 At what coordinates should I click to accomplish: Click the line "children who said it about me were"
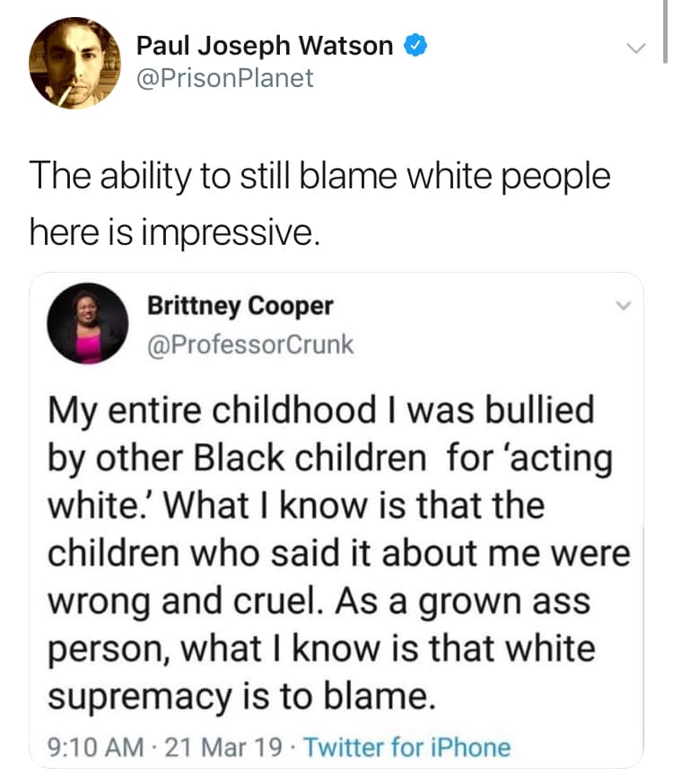338,553
